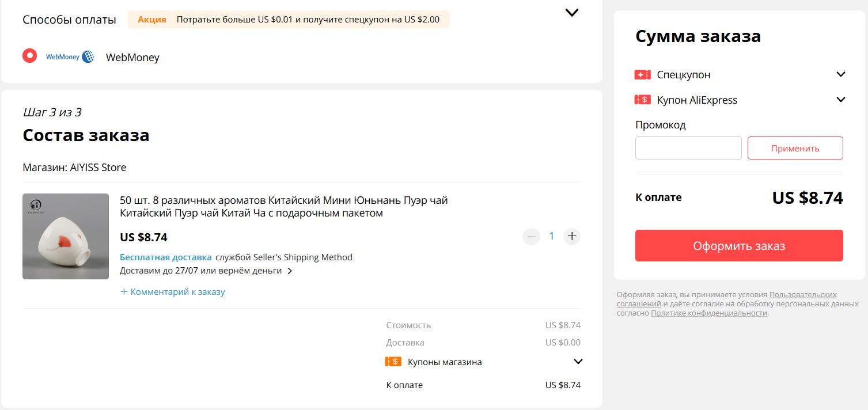The image size is (868, 410).
Task: Focus the Промокод input field
Action: [x=688, y=148]
